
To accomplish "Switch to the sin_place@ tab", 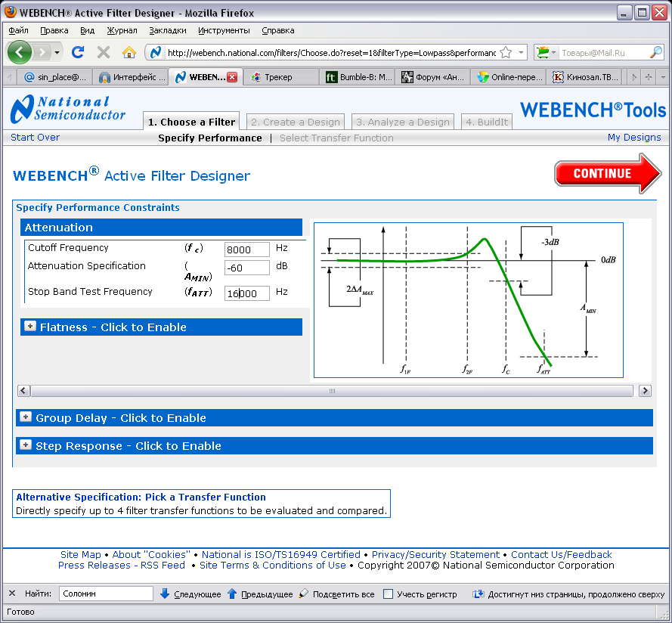I will [x=55, y=77].
